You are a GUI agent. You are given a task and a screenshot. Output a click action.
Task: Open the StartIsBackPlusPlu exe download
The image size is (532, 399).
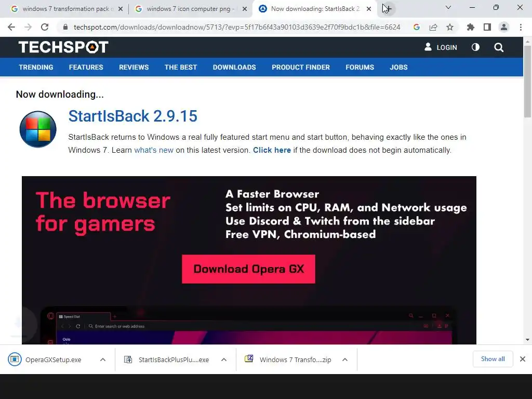coord(174,360)
